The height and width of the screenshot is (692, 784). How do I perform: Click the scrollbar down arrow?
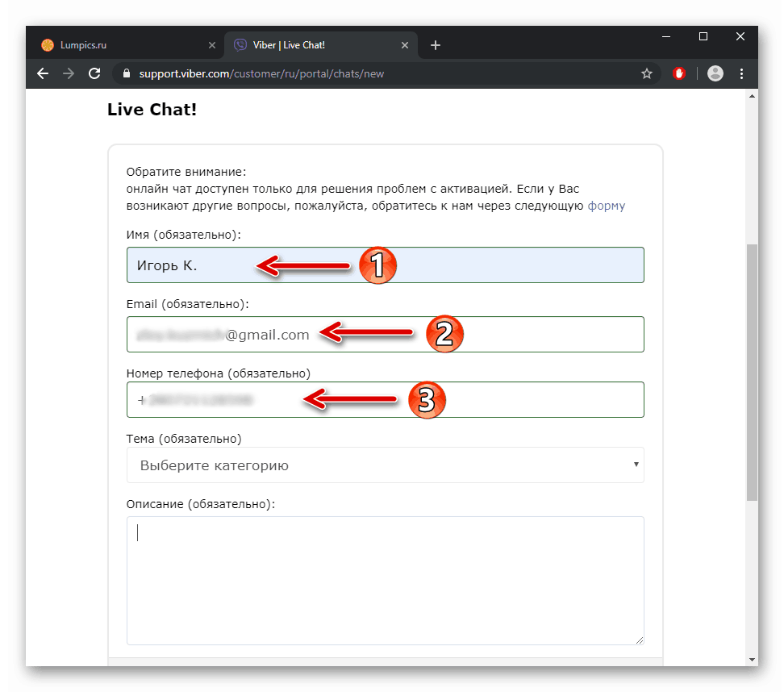(752, 660)
